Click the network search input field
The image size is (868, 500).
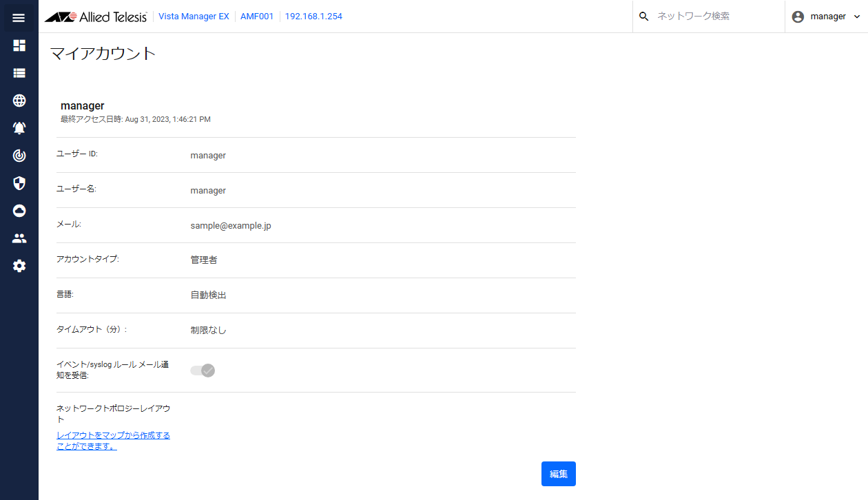click(x=713, y=17)
